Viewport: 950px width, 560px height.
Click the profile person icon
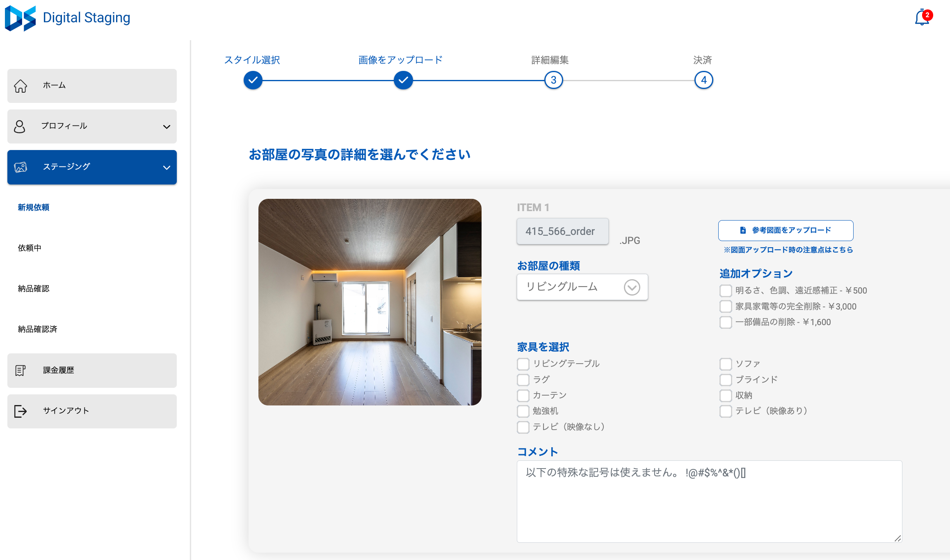[20, 126]
